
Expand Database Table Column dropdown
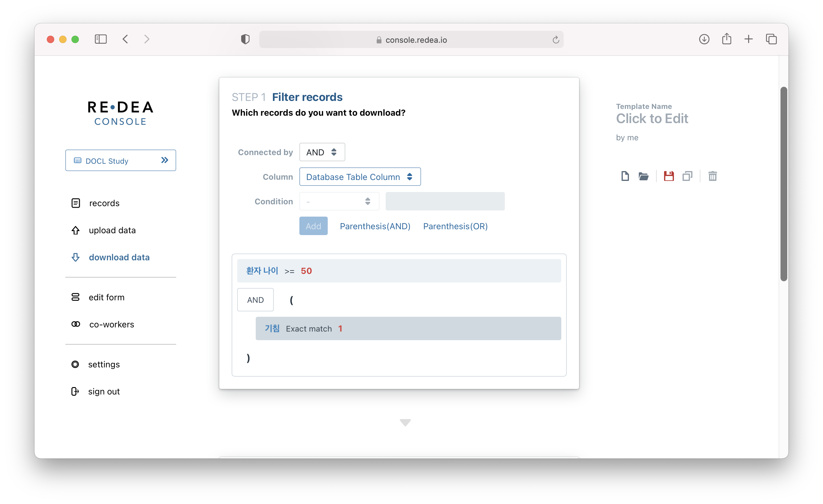tap(360, 177)
